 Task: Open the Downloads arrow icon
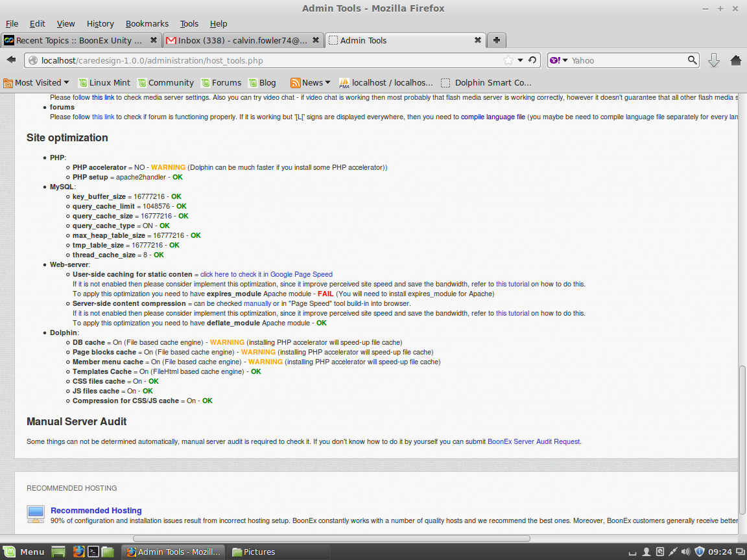(x=714, y=60)
